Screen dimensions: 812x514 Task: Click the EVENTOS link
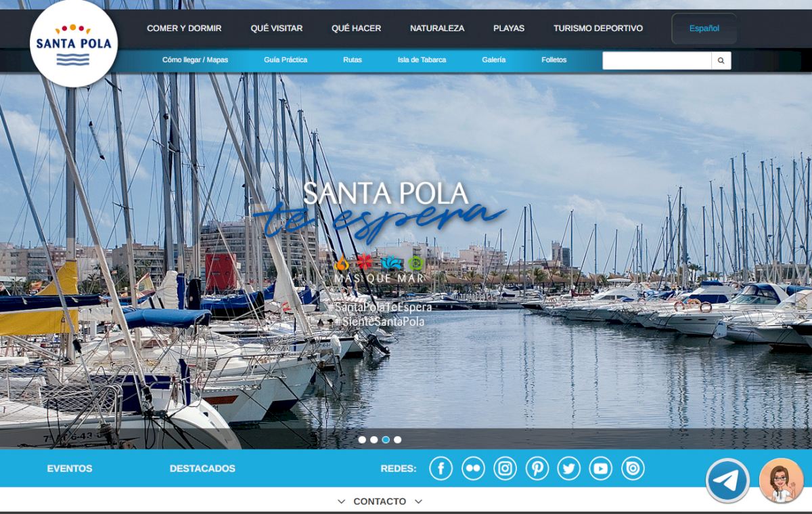tap(70, 468)
